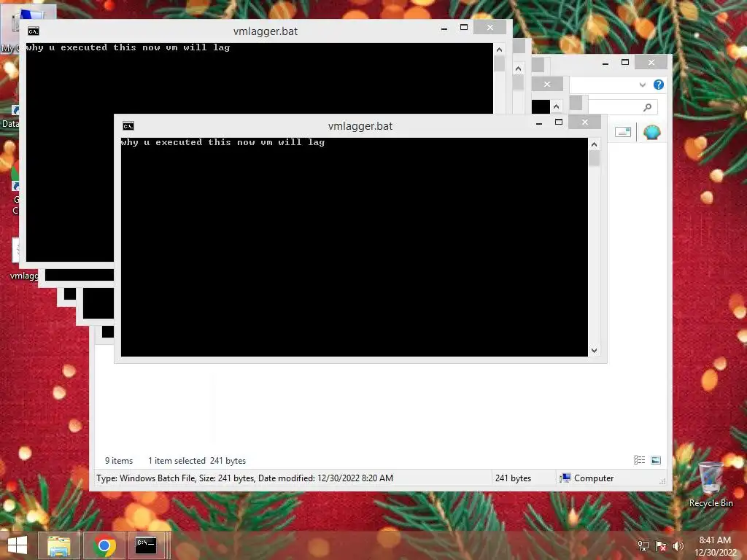Click scroll-up arrow in rear vmlagger.bat console
The width and height of the screenshot is (747, 560).
coord(499,50)
